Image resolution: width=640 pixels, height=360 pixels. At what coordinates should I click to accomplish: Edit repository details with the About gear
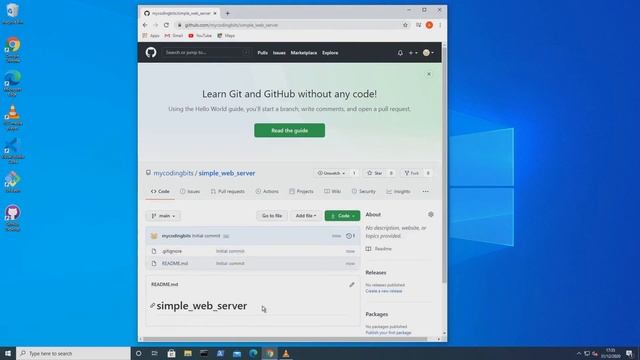click(431, 214)
